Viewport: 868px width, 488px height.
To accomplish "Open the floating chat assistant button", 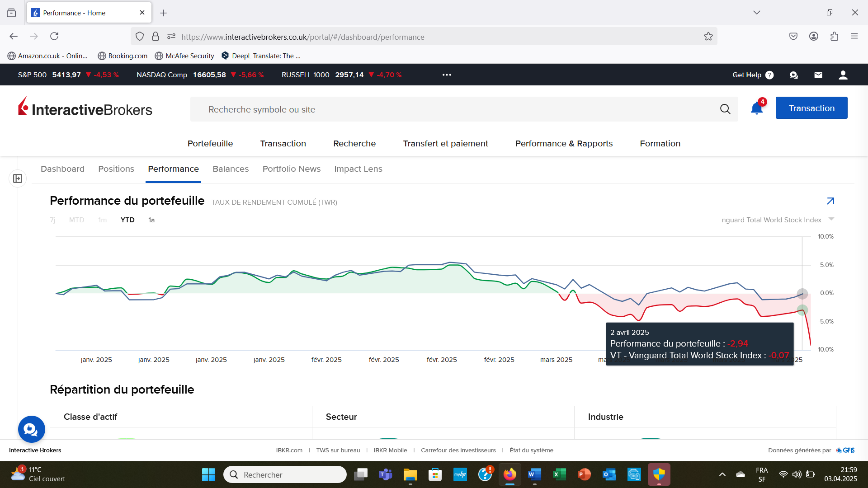I will [x=31, y=429].
